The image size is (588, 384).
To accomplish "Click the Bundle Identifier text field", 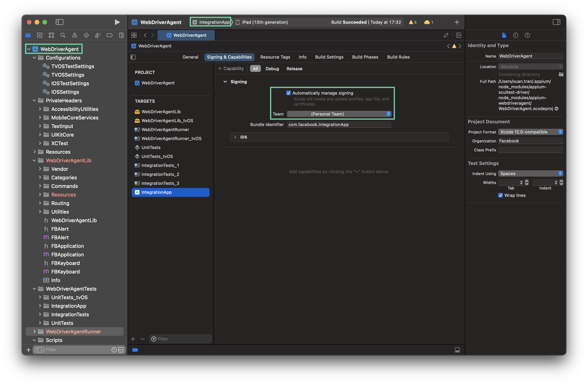I will tap(339, 124).
